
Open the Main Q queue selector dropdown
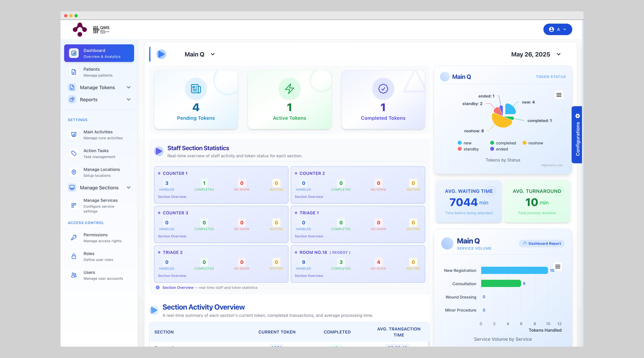click(x=199, y=54)
